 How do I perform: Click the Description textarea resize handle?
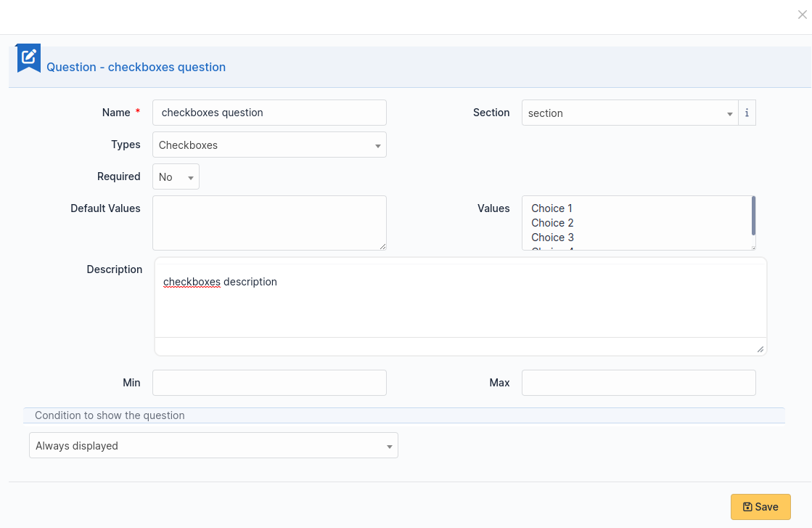tap(761, 349)
